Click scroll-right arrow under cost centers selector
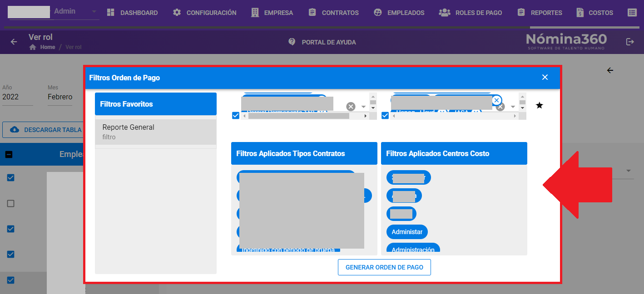Screen dimensions: 644x294 click(x=515, y=116)
